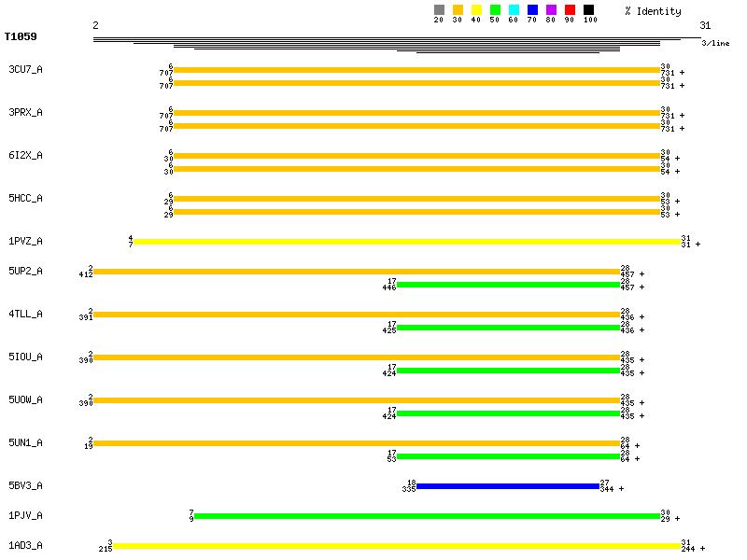Click the yellow 1PVZ_A alignment bar
This screenshot has height=560, width=747.
point(407,242)
